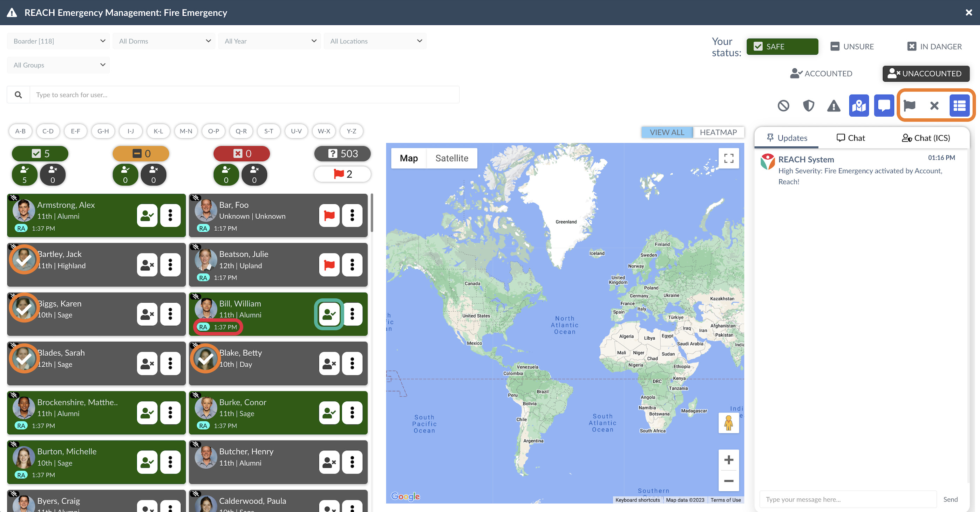980x512 pixels.
Task: Click the flag icon in the toolbar
Action: pyautogui.click(x=909, y=106)
